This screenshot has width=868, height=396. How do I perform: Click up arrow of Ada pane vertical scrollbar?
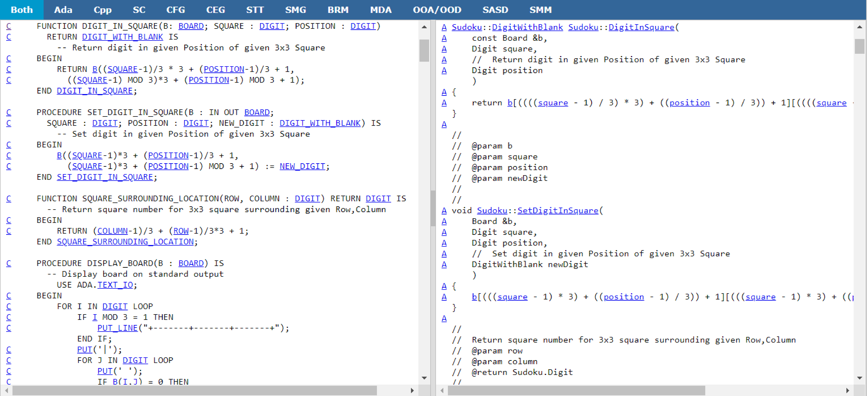coord(424,27)
